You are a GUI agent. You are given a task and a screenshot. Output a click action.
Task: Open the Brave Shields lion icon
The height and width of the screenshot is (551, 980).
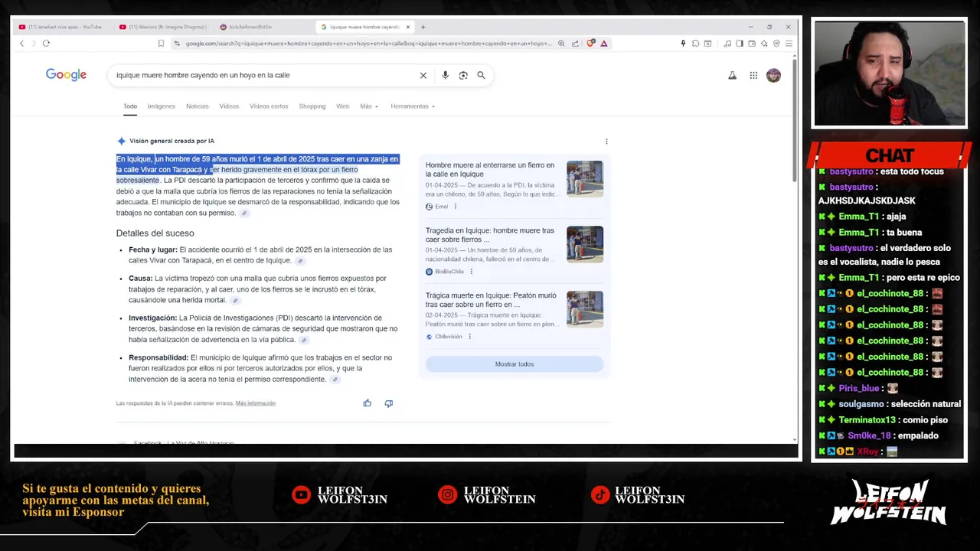coord(590,44)
